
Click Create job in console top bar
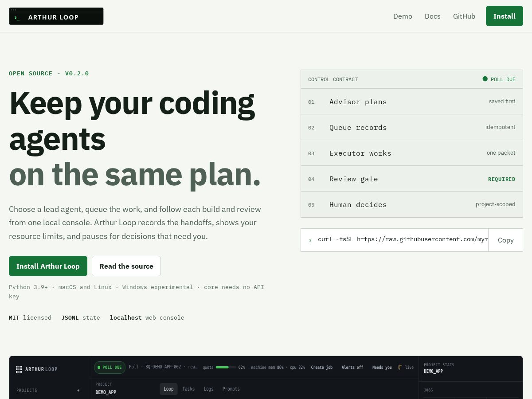coord(322,368)
